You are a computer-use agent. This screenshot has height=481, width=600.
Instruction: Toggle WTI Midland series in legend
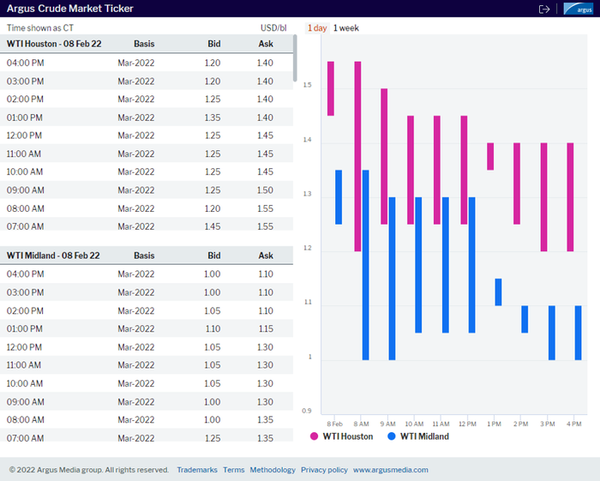[x=424, y=436]
